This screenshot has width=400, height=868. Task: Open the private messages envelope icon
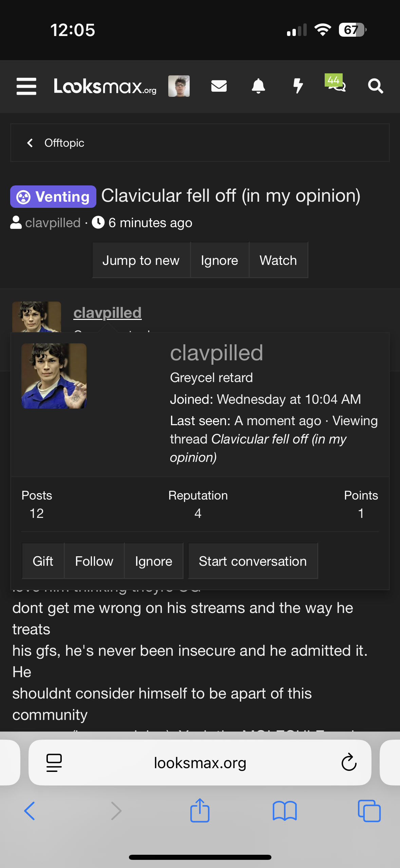point(219,86)
